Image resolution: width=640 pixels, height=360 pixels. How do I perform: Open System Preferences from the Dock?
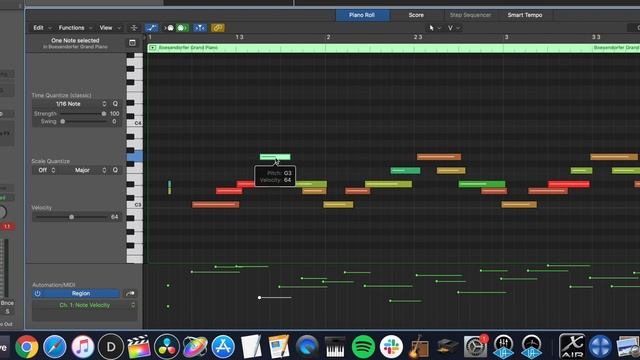[475, 347]
